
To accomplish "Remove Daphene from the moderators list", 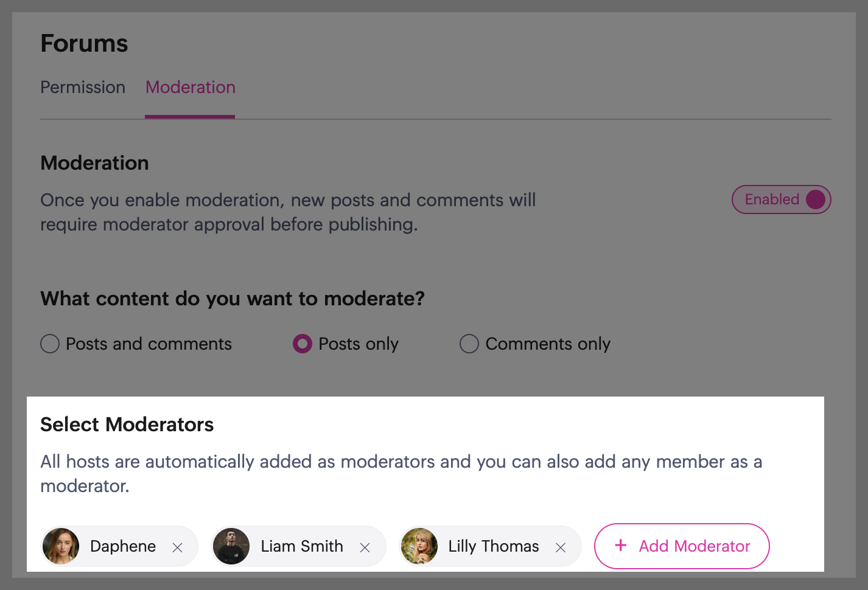I will point(178,547).
